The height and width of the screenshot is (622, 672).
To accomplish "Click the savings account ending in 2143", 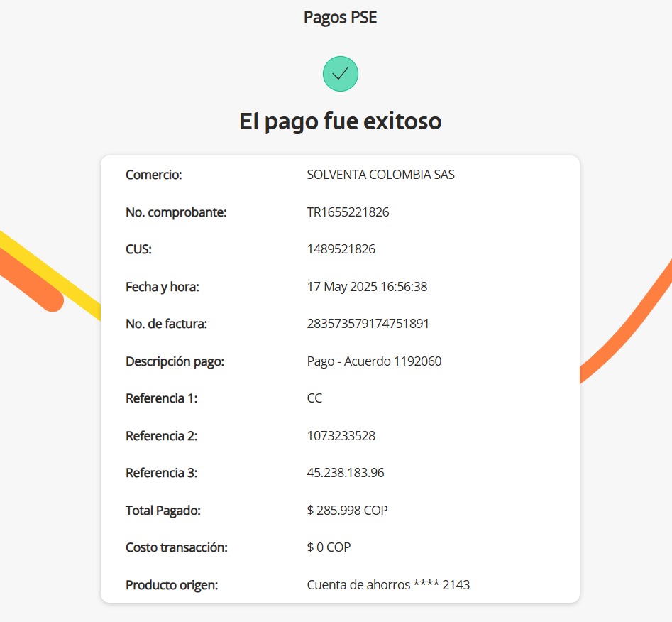I will [x=388, y=585].
